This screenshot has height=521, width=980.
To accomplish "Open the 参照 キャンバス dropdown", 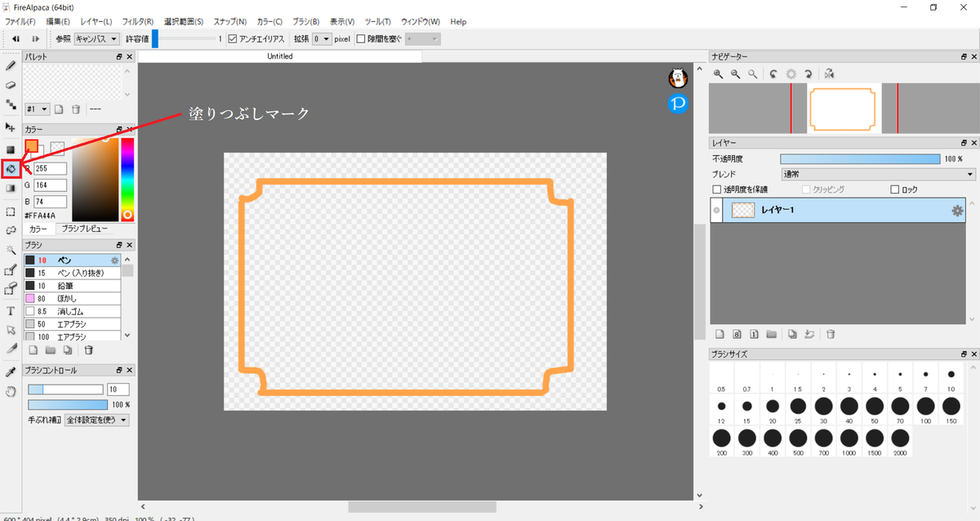I will point(96,38).
